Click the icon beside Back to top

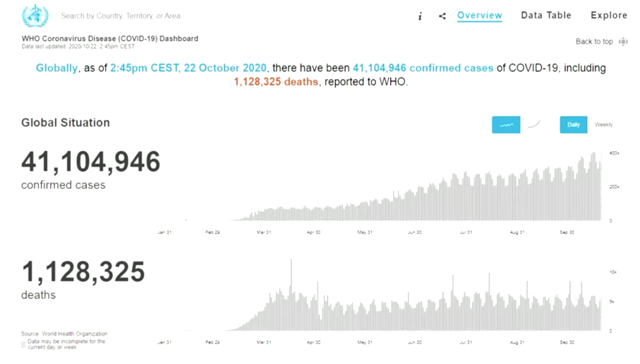click(623, 42)
